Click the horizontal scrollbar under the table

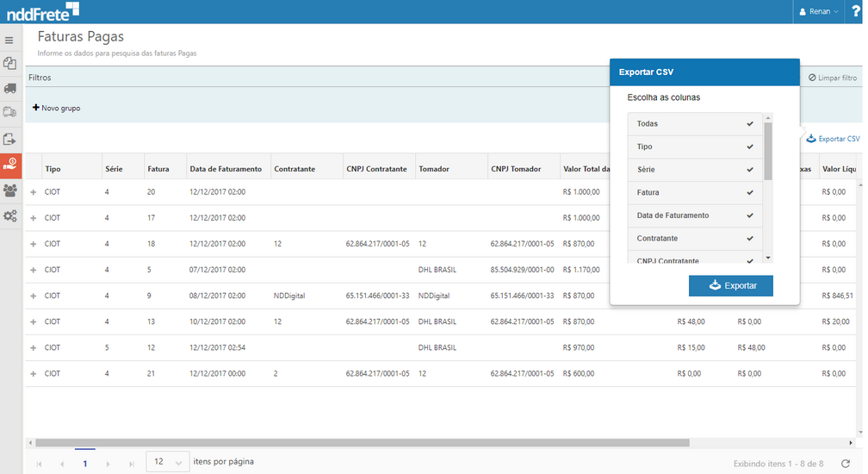tap(362, 443)
